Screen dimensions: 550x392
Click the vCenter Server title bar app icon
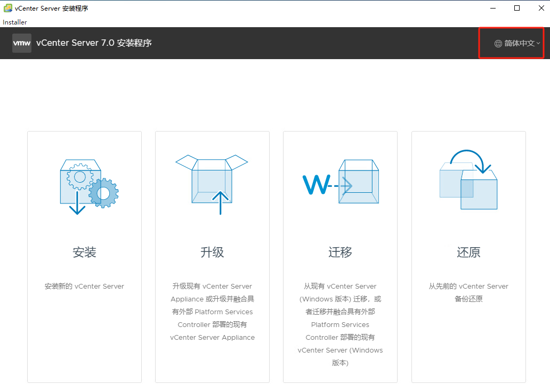point(7,8)
